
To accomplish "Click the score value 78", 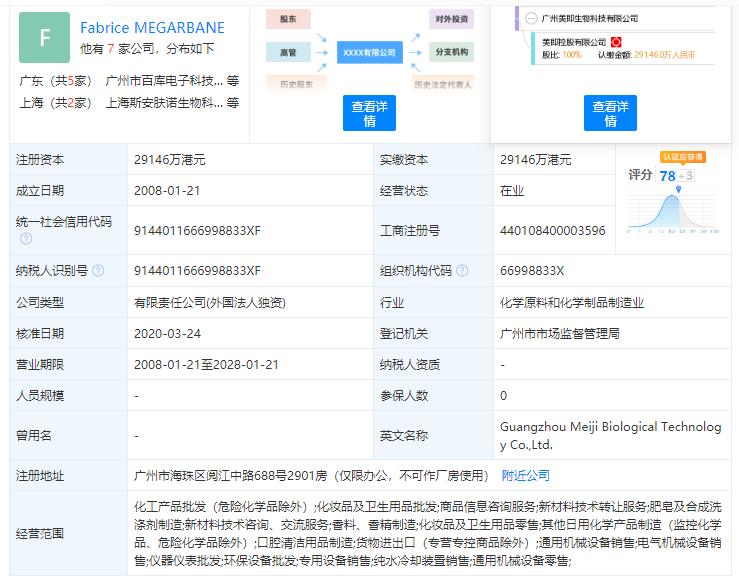I will coord(667,176).
